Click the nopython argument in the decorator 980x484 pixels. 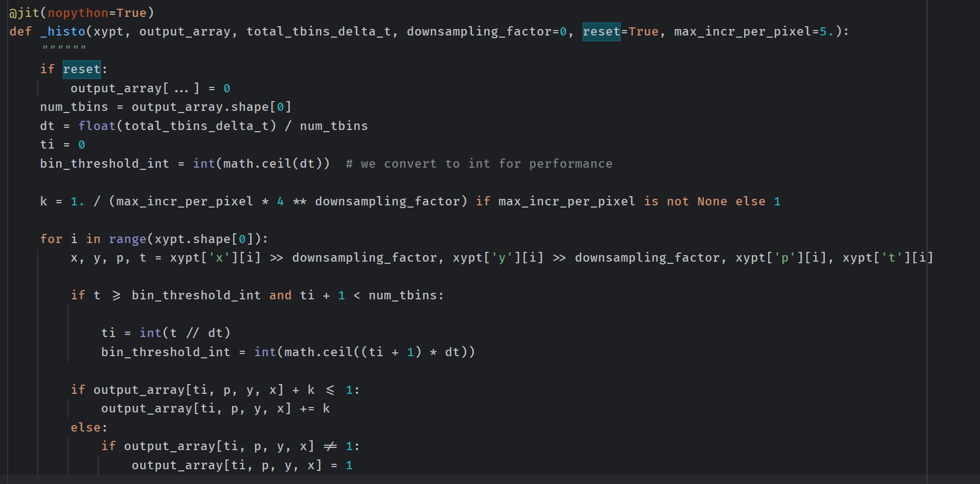coord(78,13)
